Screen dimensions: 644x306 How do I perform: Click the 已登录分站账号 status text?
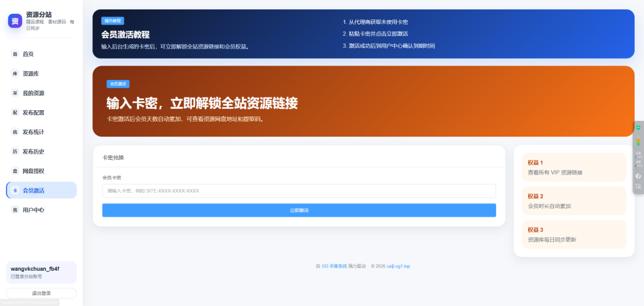coord(26,276)
